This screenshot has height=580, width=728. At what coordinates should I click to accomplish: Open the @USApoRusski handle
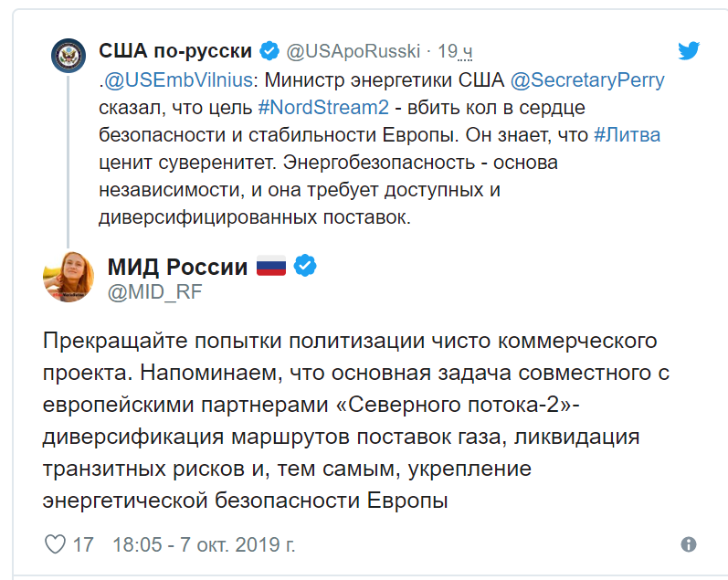point(353,51)
